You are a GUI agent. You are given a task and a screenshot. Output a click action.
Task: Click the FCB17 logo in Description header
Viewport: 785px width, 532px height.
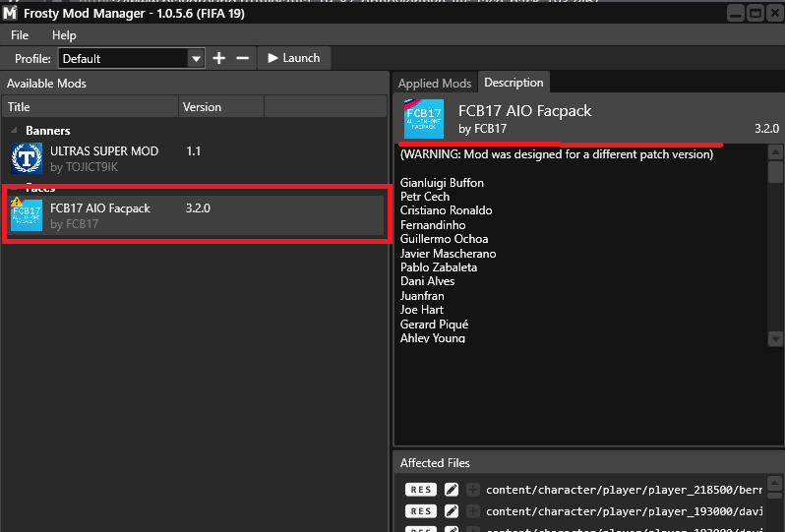[424, 119]
